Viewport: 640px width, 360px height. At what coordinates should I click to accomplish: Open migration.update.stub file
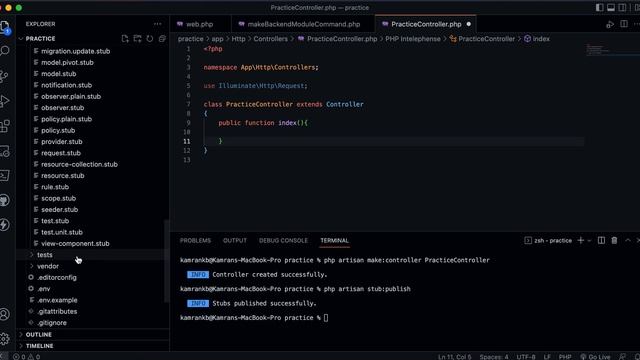tap(76, 51)
